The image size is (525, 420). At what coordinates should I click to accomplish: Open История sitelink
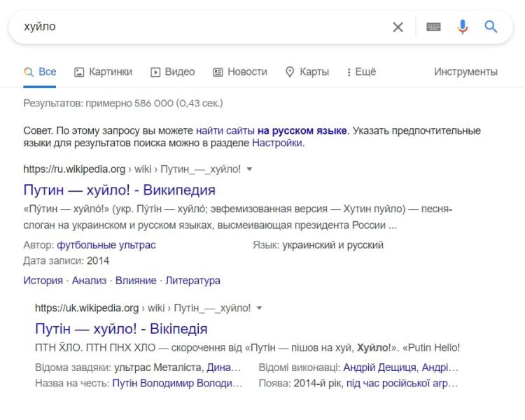pos(43,280)
